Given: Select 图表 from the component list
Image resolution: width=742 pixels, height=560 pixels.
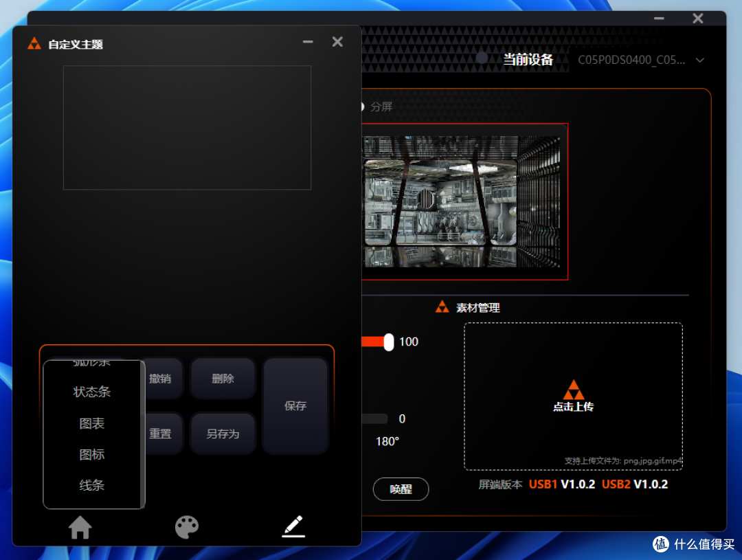Looking at the screenshot, I should 92,423.
